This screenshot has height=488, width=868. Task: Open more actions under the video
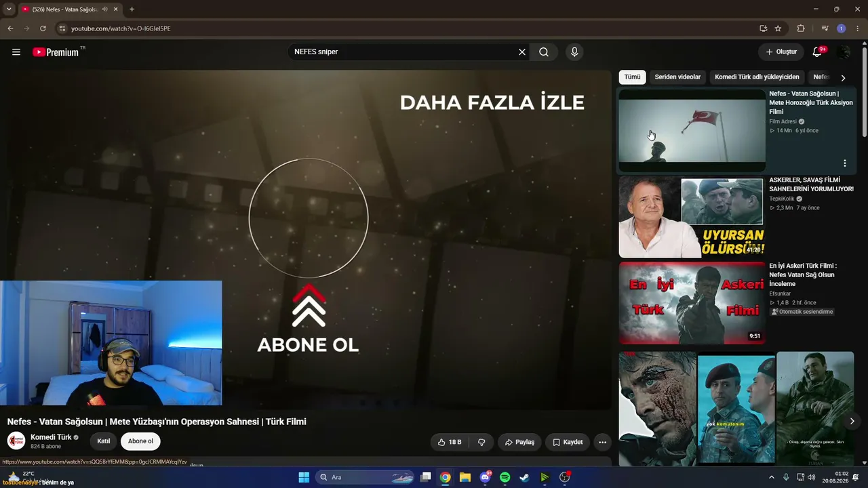pyautogui.click(x=602, y=442)
